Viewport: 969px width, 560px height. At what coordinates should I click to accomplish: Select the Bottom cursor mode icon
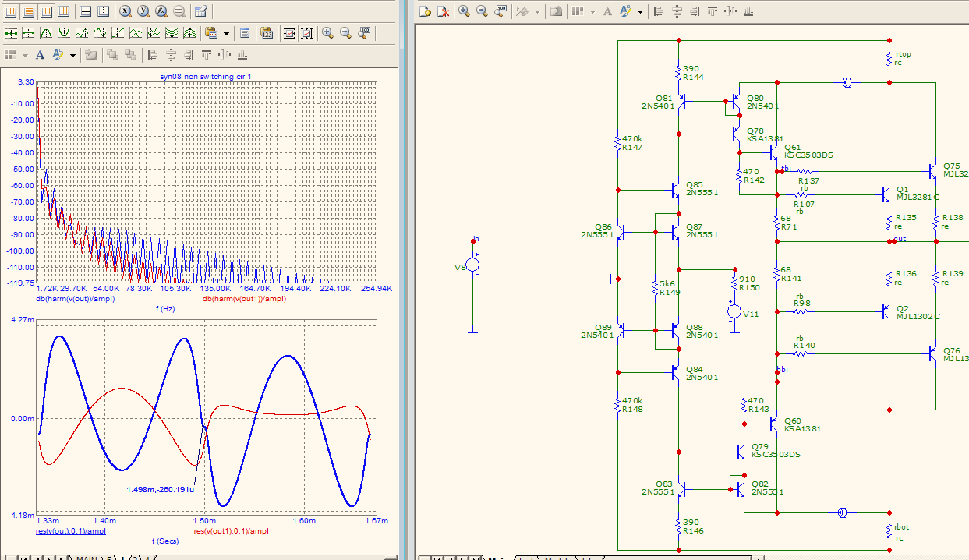point(154,33)
